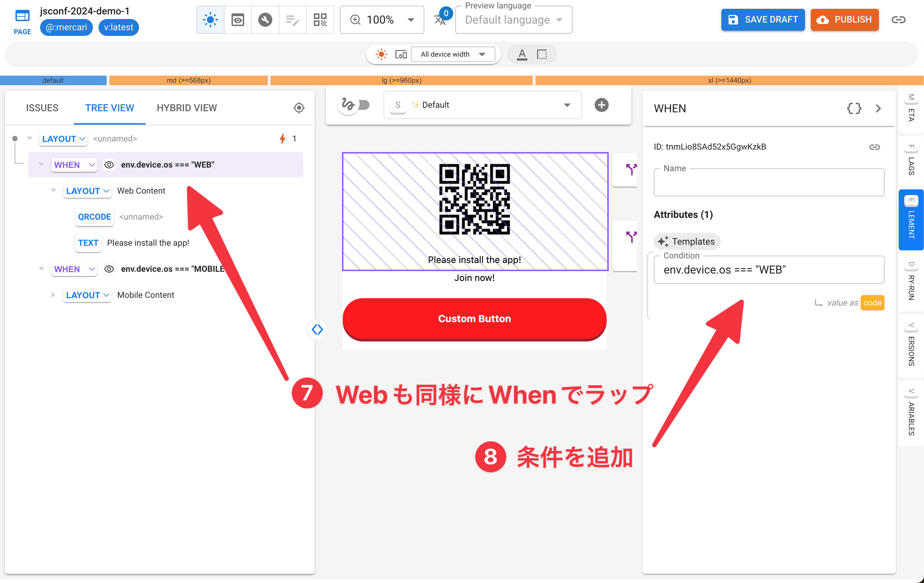
Task: Open the WHEN MOBILE type dropdown
Action: click(x=74, y=269)
